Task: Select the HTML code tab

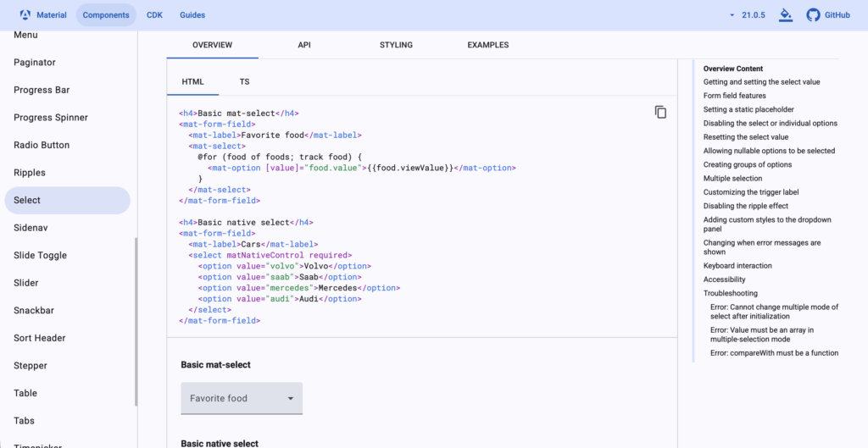Action: coord(192,82)
